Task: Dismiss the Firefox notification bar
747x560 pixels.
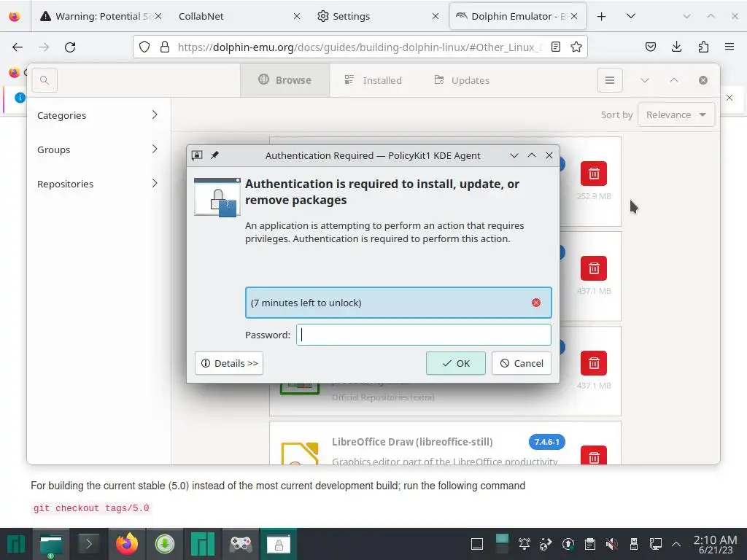Action: coord(729,98)
